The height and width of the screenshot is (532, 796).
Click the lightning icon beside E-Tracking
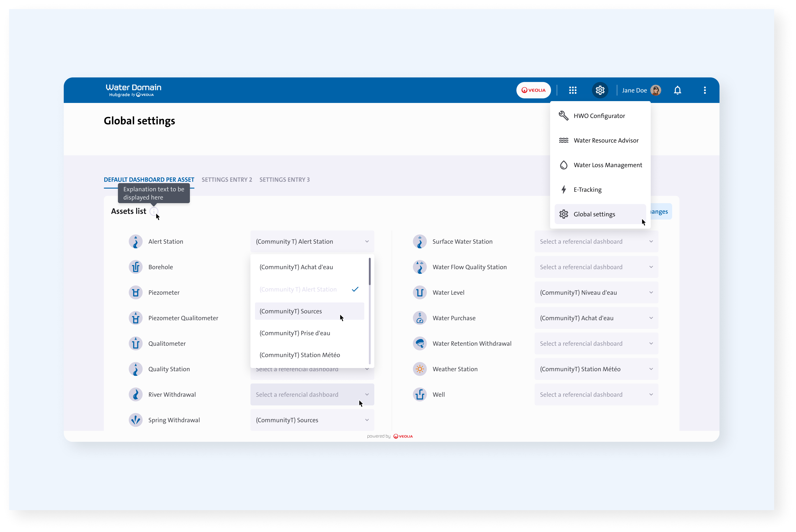tap(563, 190)
